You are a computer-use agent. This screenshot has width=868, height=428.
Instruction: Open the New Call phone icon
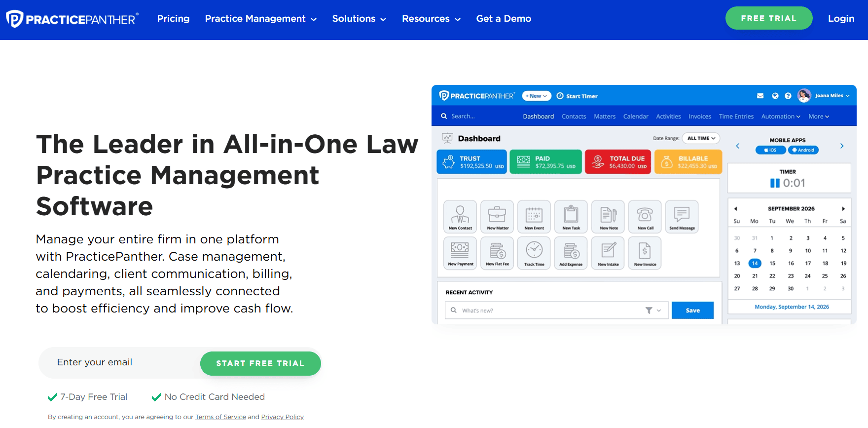coord(645,216)
